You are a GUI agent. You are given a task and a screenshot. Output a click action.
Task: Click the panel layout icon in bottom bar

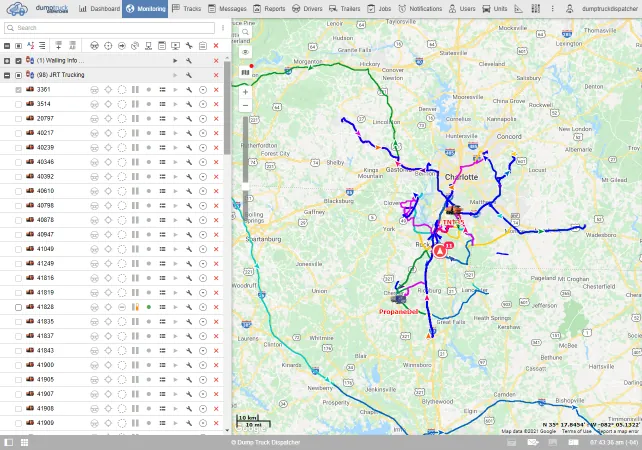[9, 443]
